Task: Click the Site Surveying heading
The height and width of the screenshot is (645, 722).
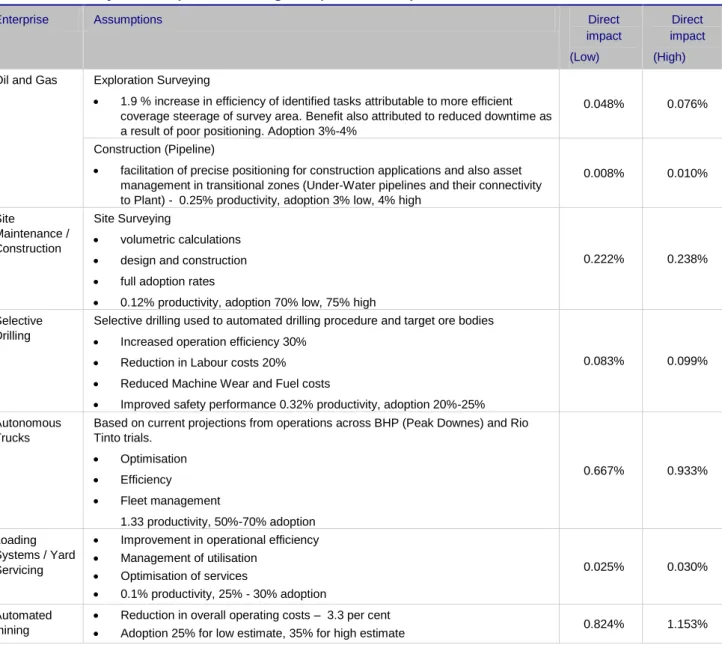Action: pyautogui.click(x=132, y=219)
